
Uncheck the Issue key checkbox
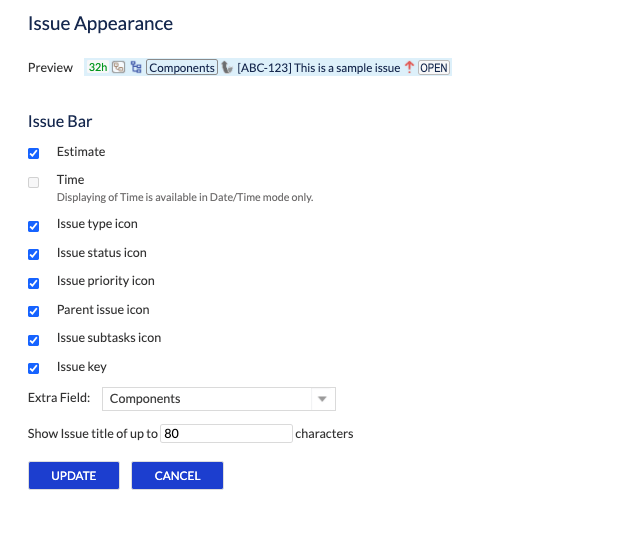34,368
